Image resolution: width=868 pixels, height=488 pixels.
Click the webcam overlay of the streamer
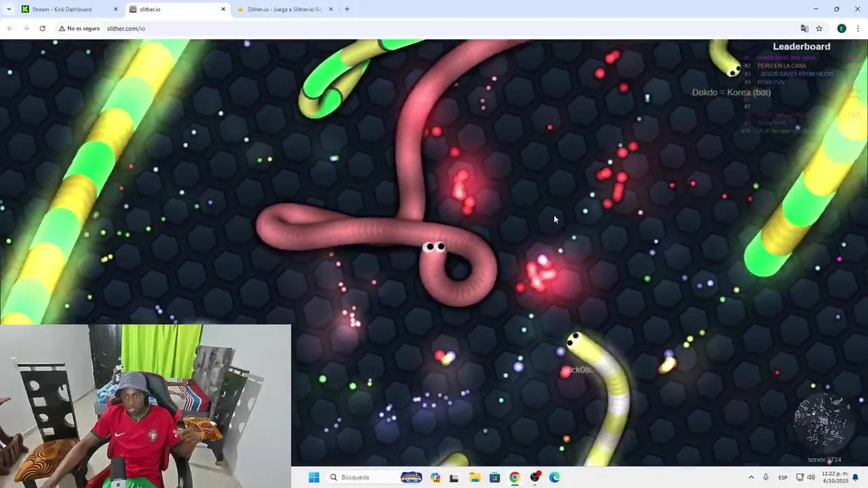(x=145, y=406)
